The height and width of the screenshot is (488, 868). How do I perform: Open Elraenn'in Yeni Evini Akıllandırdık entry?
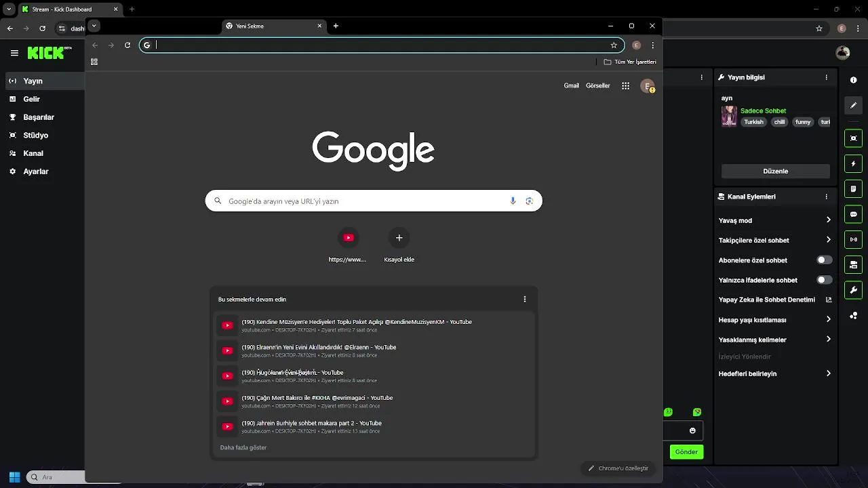[375, 350]
